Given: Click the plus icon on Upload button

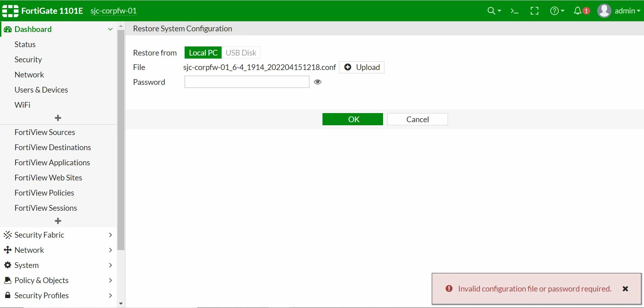Looking at the screenshot, I should (348, 67).
